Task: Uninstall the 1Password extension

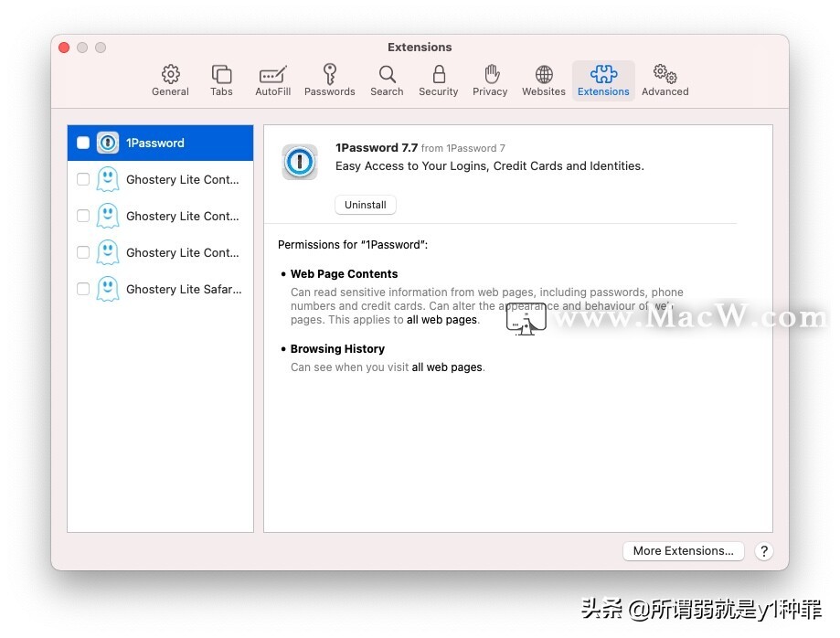Action: [366, 205]
